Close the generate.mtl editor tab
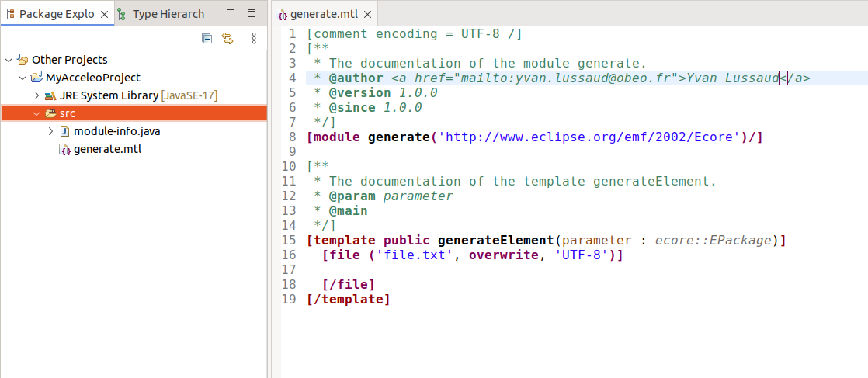Image resolution: width=868 pixels, height=378 pixels. 367,15
